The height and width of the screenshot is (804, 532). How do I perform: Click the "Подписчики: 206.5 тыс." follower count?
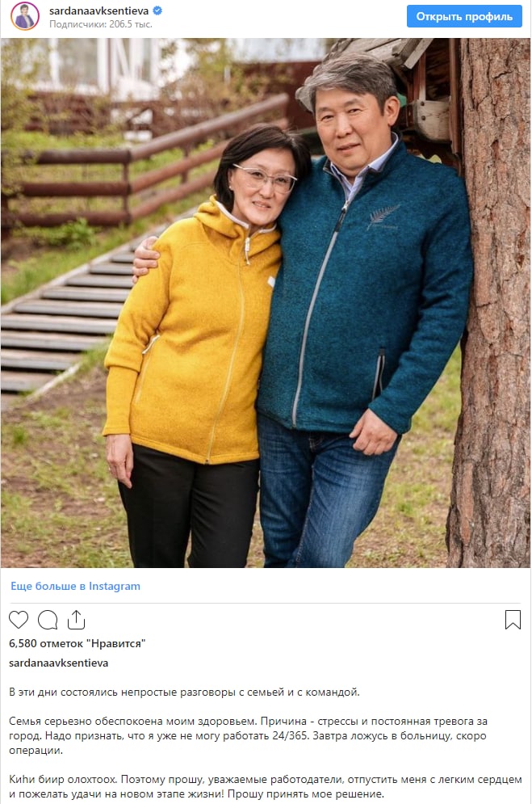[x=100, y=24]
